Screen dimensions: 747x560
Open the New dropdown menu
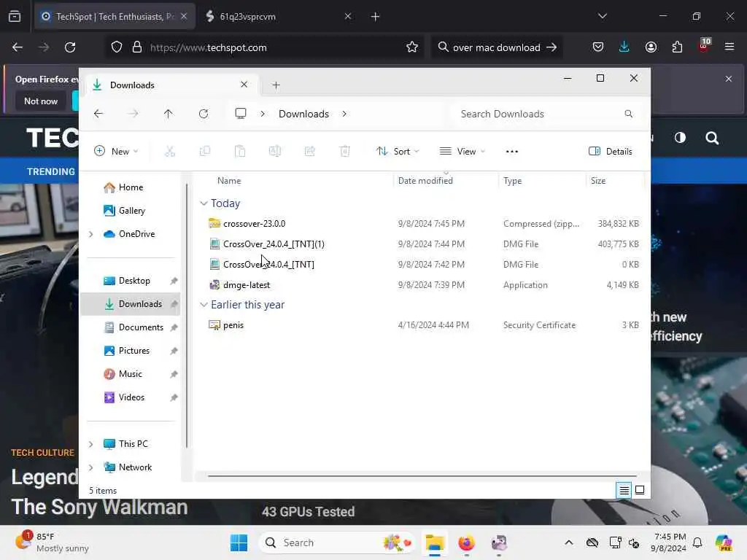pos(116,152)
